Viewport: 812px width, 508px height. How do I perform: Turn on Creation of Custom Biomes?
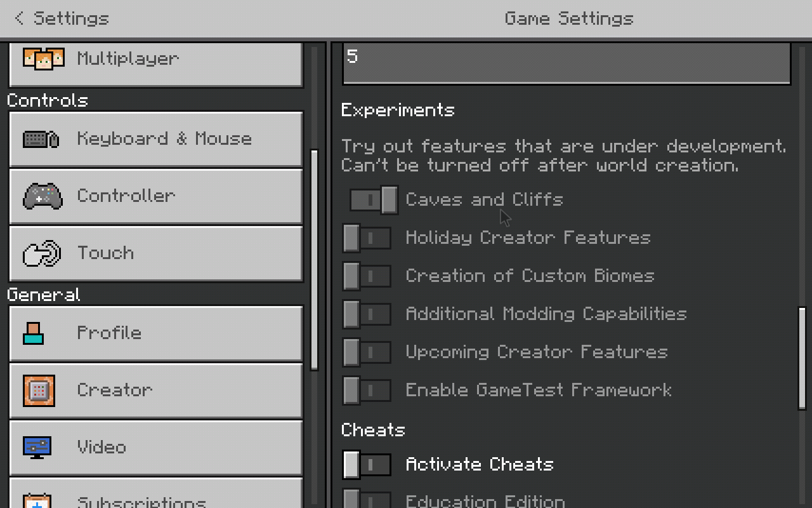(x=367, y=276)
